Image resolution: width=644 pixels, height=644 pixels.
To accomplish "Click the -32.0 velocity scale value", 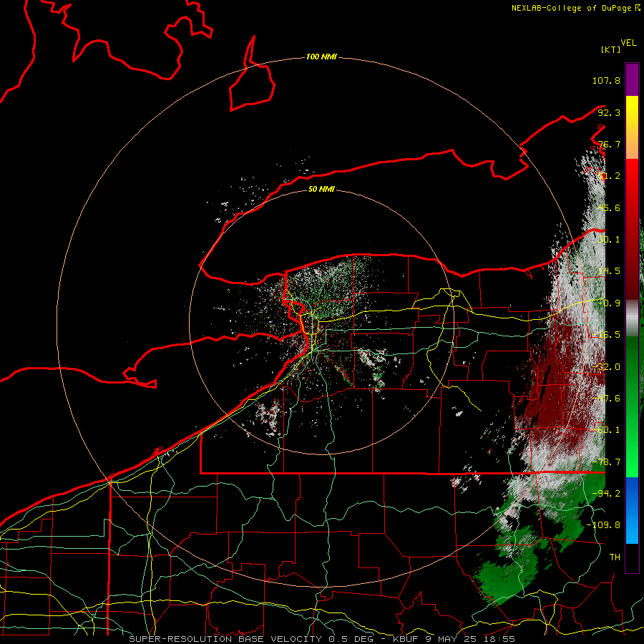I will [606, 366].
